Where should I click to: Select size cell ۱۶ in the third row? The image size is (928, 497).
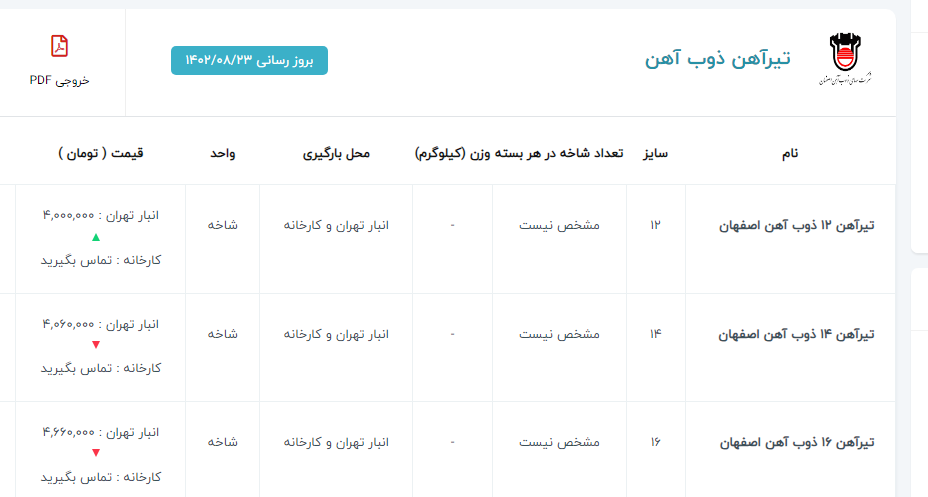(655, 441)
